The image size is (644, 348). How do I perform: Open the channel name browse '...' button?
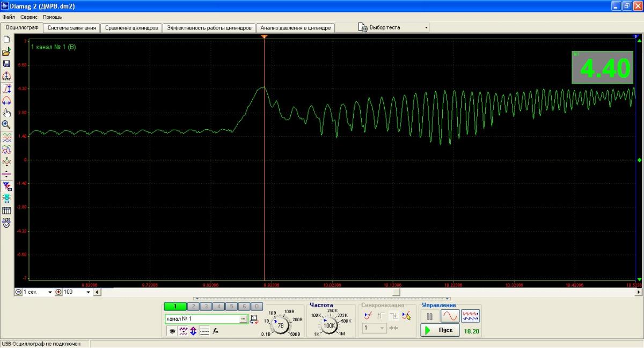(244, 319)
